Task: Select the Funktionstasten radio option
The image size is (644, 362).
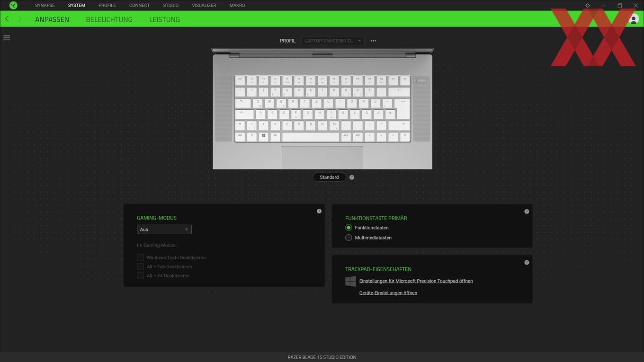Action: pyautogui.click(x=349, y=228)
